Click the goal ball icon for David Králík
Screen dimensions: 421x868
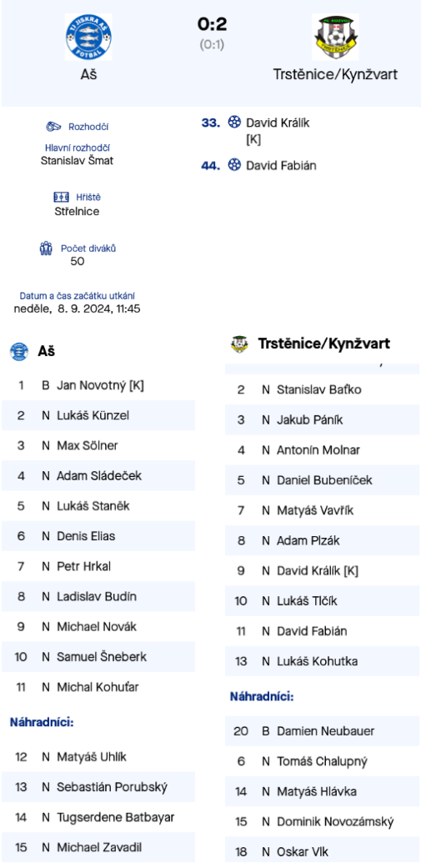click(x=234, y=123)
